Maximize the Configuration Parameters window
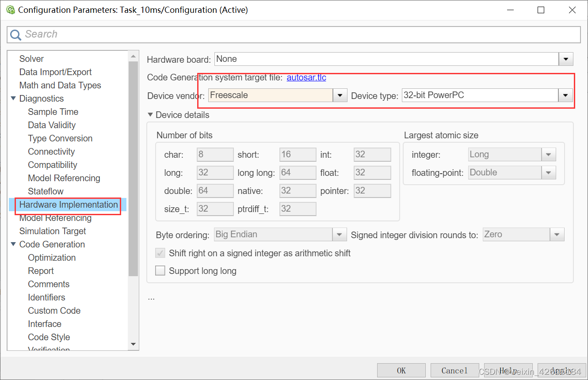Viewport: 588px width, 380px height. [x=541, y=10]
